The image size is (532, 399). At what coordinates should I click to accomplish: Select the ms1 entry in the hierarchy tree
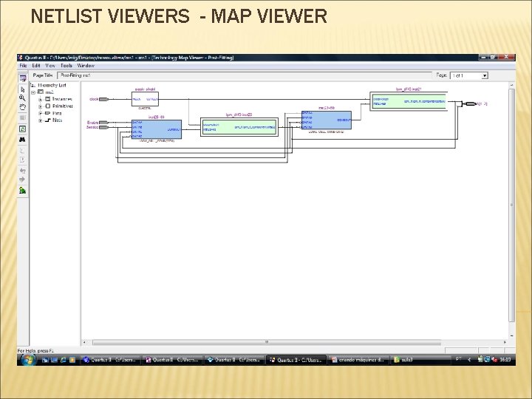click(x=50, y=92)
